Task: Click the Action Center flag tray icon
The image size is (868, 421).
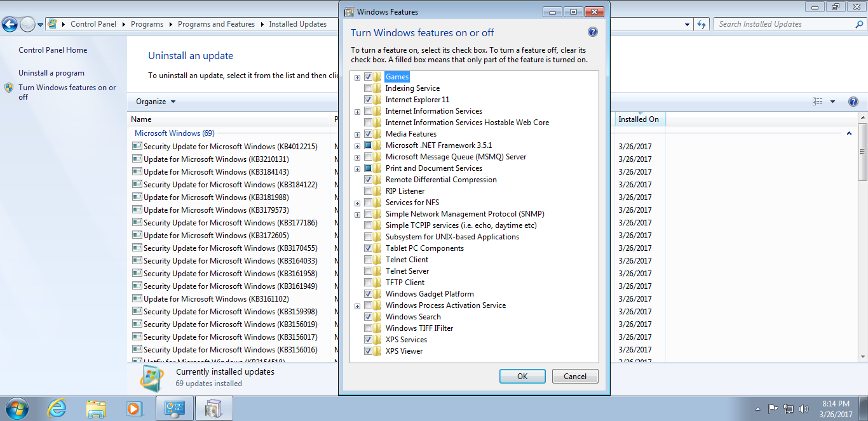Action: pyautogui.click(x=773, y=409)
